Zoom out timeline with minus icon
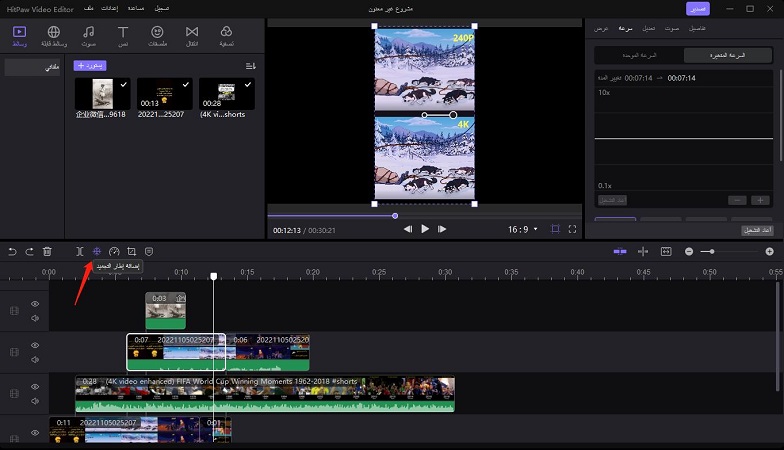 pyautogui.click(x=689, y=252)
